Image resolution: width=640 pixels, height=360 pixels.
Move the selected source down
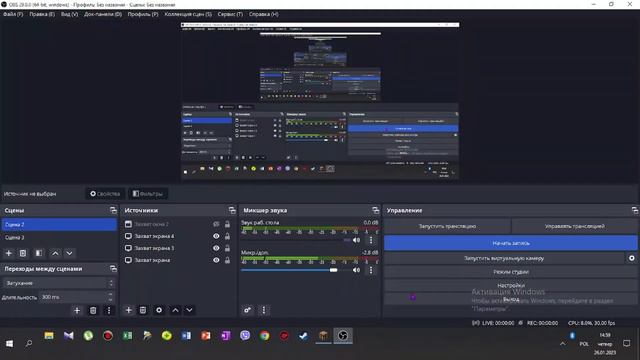coord(189,310)
